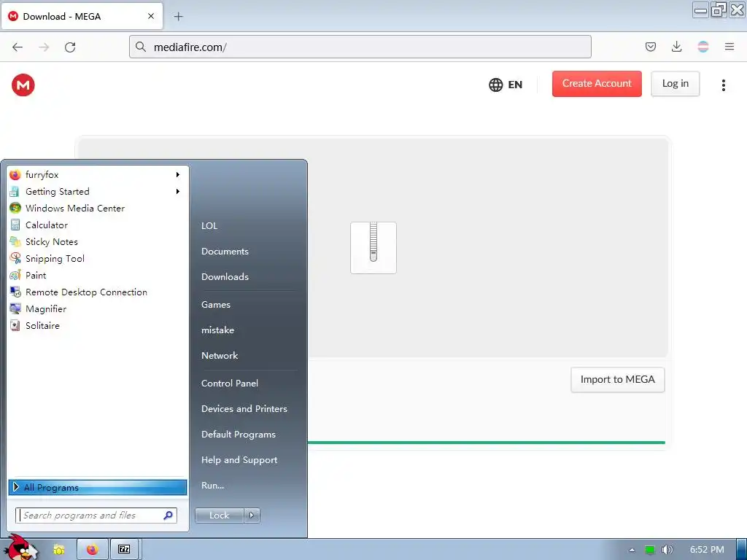Go back with the browser back arrow
The width and height of the screenshot is (747, 560).
coord(18,47)
